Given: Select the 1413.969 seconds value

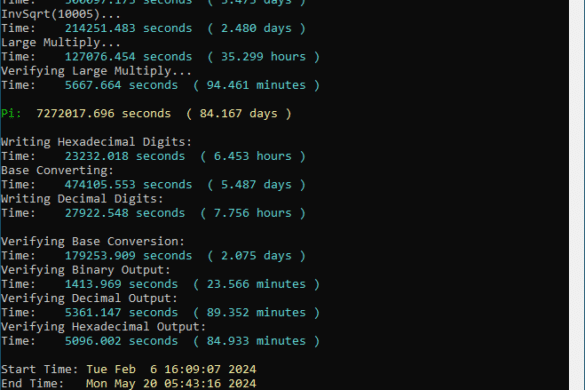Looking at the screenshot, I should coord(121,284).
